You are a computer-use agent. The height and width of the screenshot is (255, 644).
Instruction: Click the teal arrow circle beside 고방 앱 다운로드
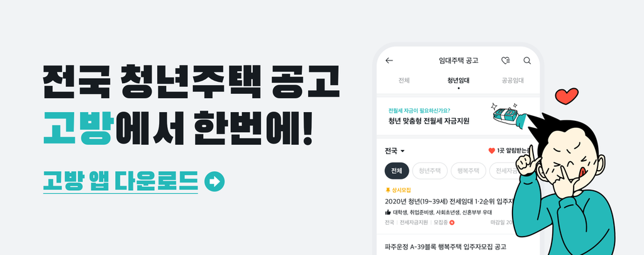pos(214,181)
